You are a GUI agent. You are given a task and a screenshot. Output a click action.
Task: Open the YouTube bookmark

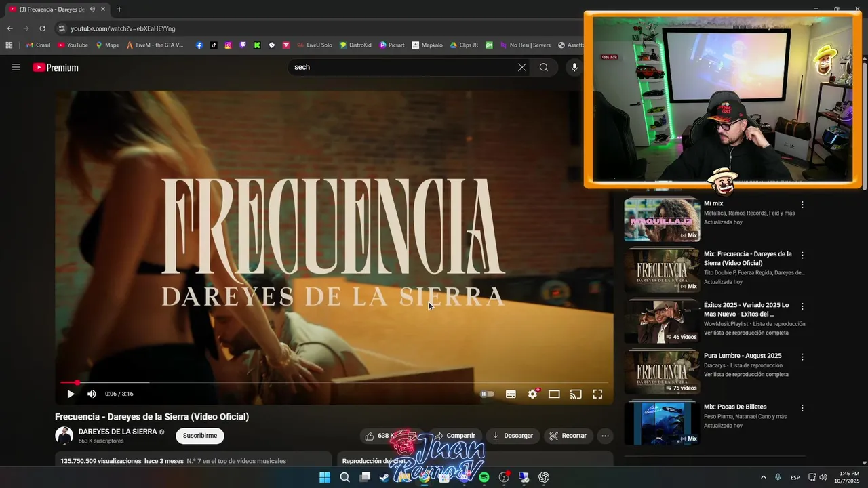73,45
